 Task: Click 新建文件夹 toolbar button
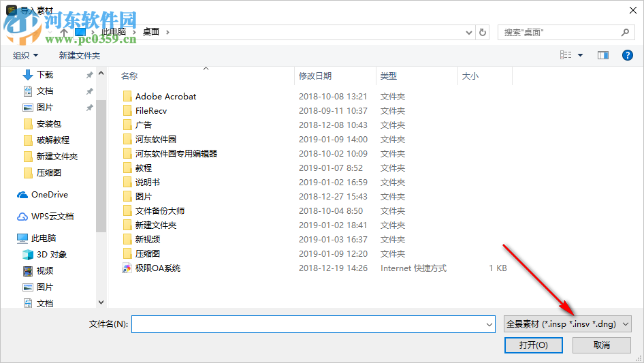click(x=79, y=55)
